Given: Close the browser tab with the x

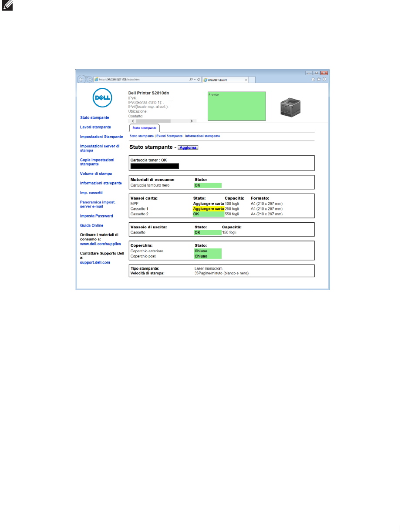Looking at the screenshot, I should click(x=246, y=80).
